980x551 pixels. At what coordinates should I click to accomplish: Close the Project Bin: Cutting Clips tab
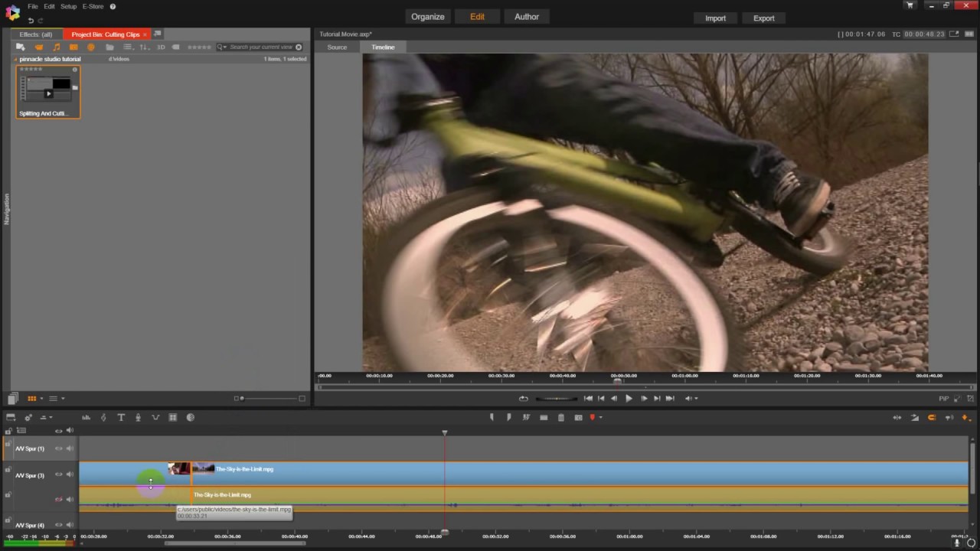click(145, 34)
